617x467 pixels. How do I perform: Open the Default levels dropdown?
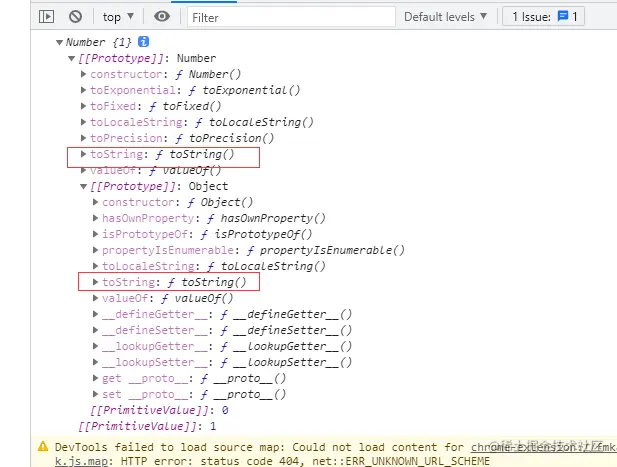pos(445,17)
